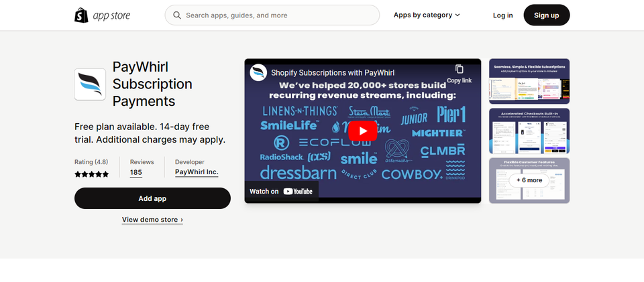Image resolution: width=644 pixels, height=282 pixels.
Task: Open the video title Shopify Subscriptions with PayWhirl
Action: 333,73
